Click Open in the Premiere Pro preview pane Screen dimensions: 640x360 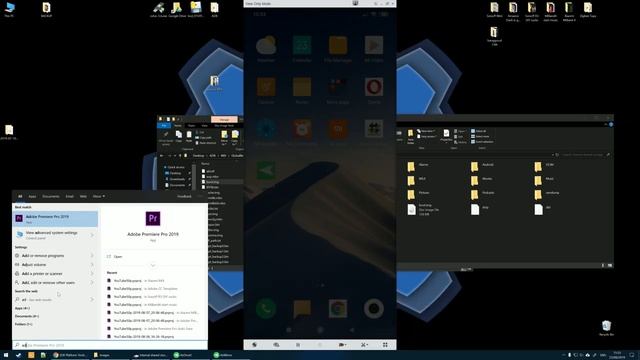(118, 257)
